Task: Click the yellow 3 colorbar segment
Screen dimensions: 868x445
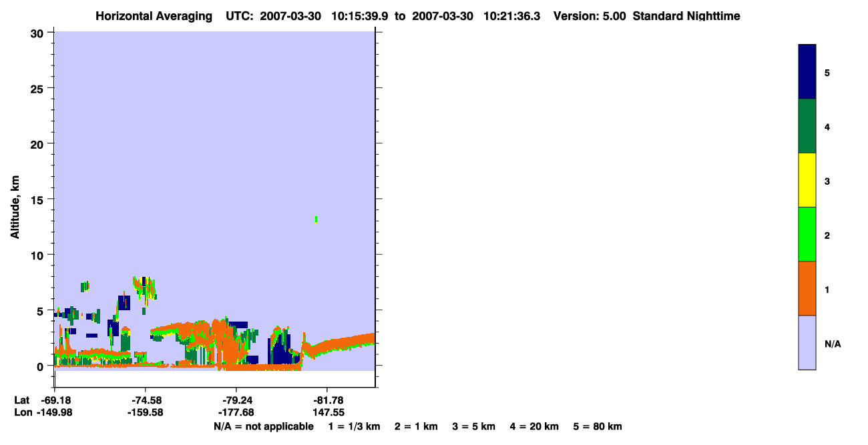Action: click(x=807, y=180)
